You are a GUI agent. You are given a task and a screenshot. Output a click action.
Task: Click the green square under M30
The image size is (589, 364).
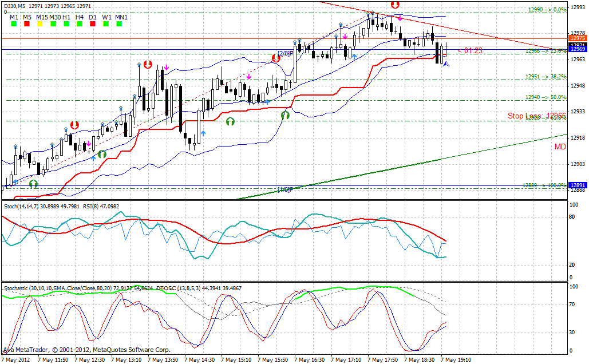tap(53, 24)
